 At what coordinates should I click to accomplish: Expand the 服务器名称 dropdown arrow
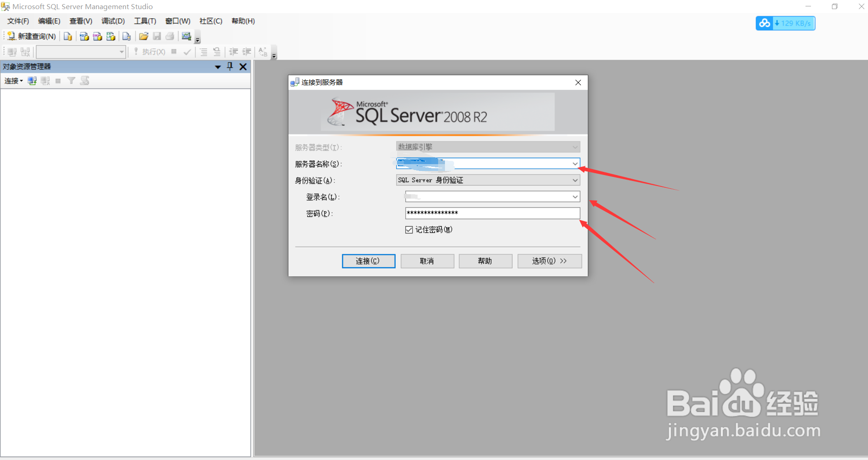(575, 164)
